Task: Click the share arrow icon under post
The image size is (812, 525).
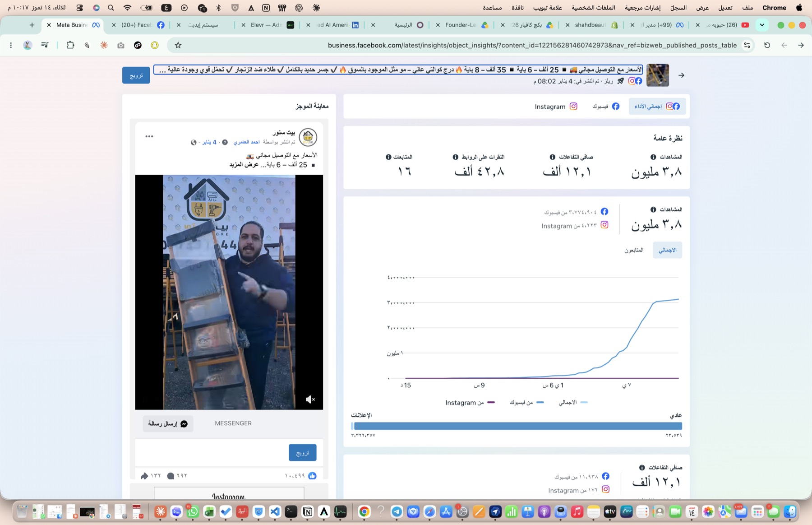Action: (144, 476)
